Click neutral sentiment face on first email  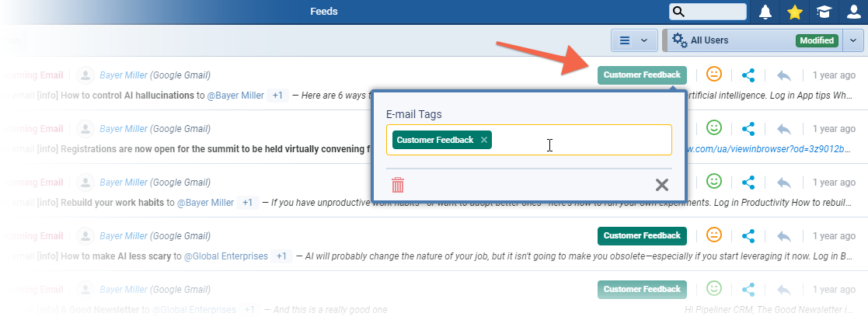pos(714,74)
